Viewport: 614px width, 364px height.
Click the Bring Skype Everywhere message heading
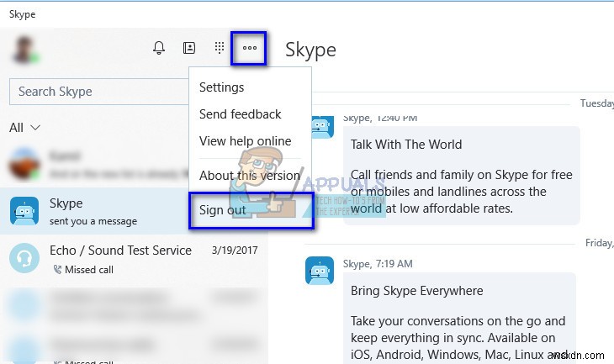[416, 291]
